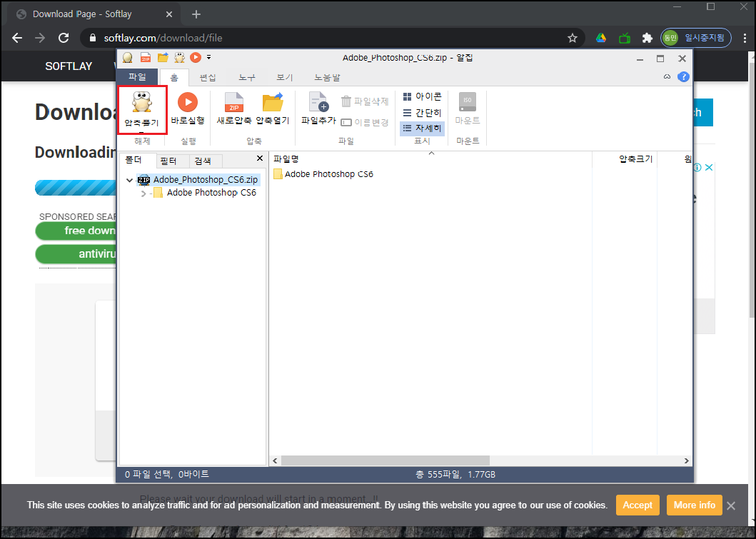Screen dimensions: 756x539
Task: Click the 마운트 ISO mount icon
Action: (467, 101)
